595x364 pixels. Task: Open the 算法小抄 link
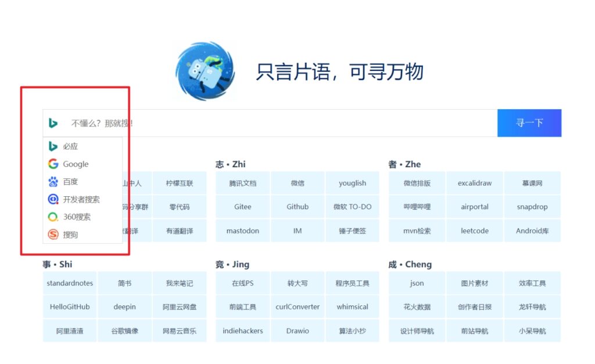353,331
